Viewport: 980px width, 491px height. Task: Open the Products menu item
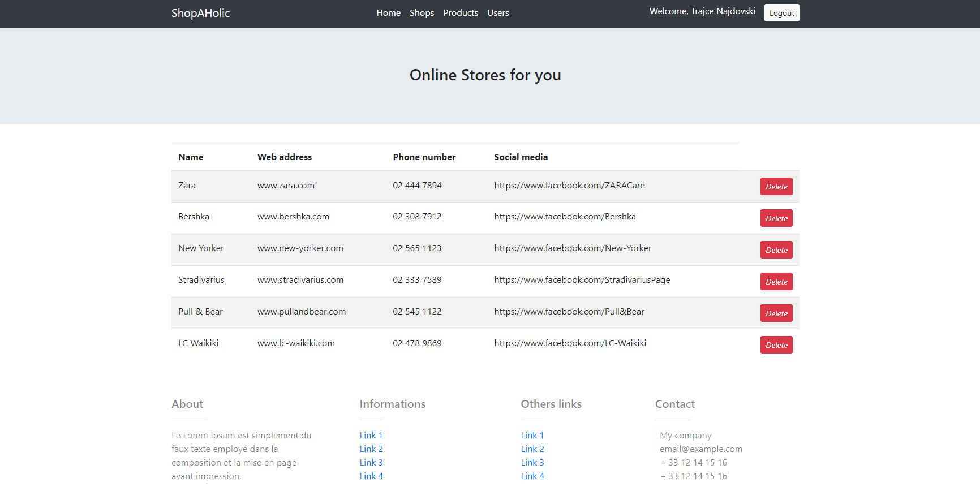[461, 13]
